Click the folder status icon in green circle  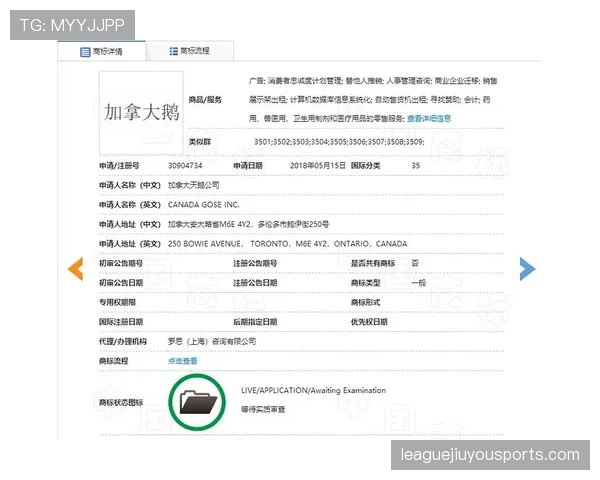(197, 402)
